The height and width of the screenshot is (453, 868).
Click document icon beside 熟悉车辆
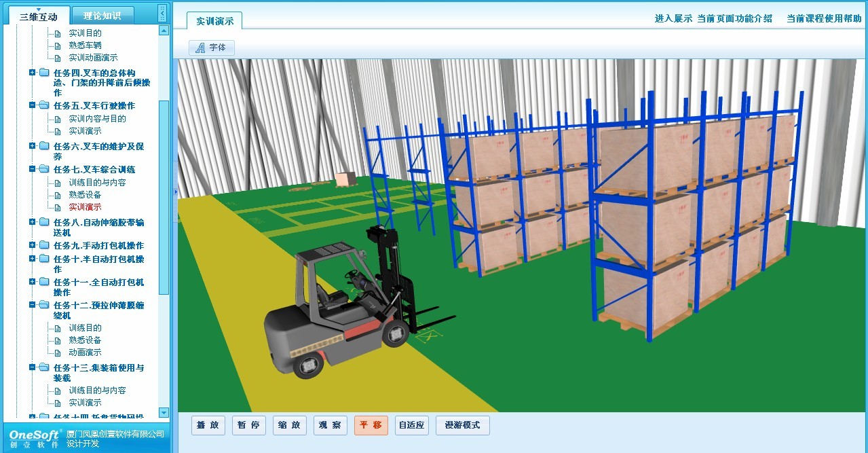58,46
